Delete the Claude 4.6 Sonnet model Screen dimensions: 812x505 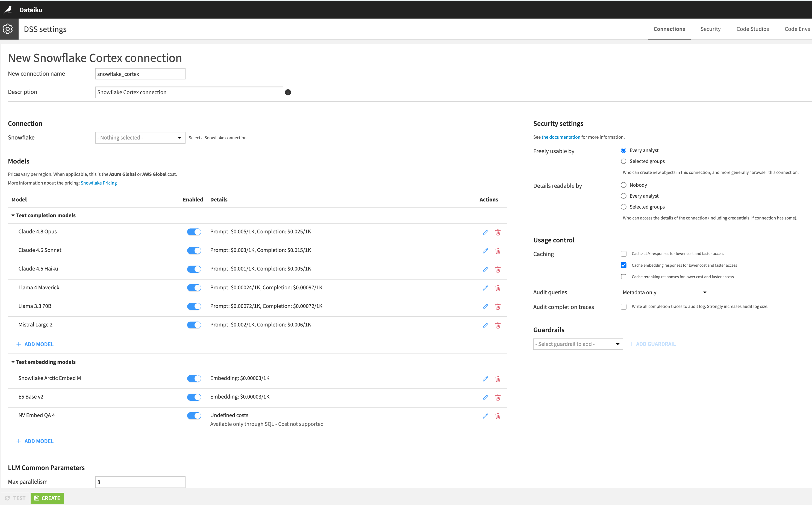click(498, 251)
